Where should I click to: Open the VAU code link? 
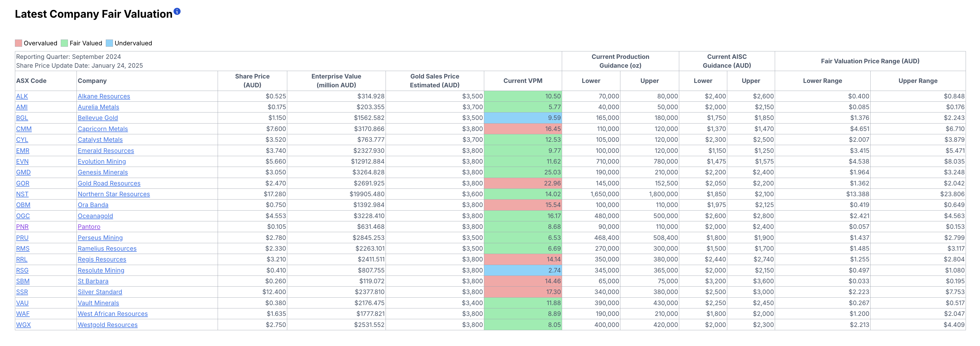tap(22, 303)
